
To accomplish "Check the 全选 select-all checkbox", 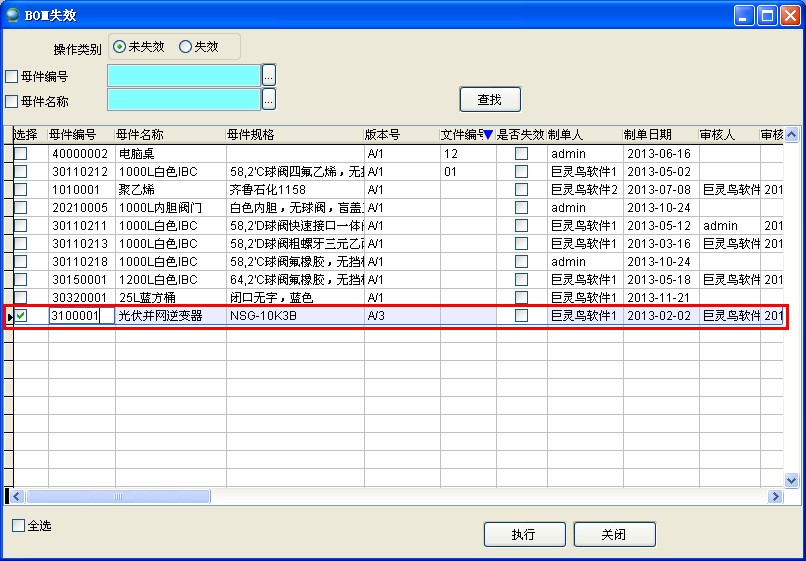I will (18, 525).
